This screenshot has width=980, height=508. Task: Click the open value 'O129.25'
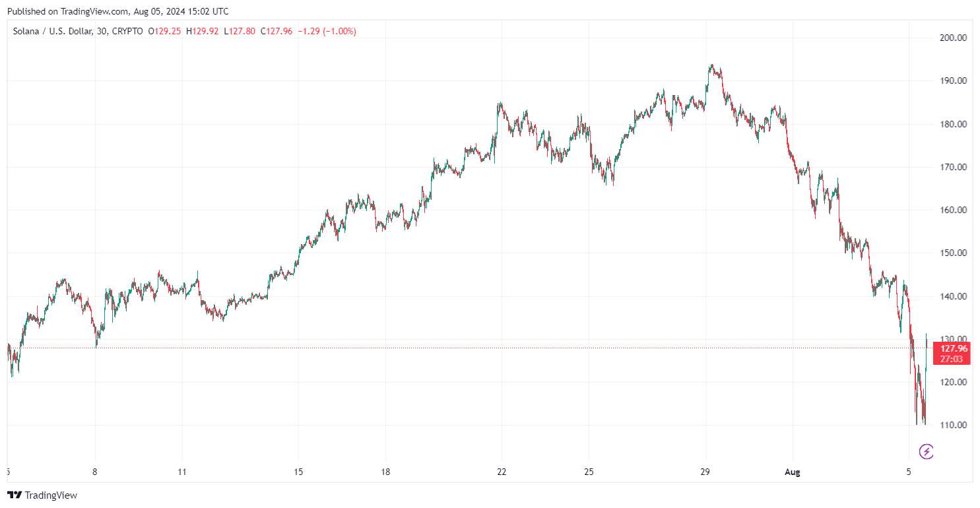(165, 31)
